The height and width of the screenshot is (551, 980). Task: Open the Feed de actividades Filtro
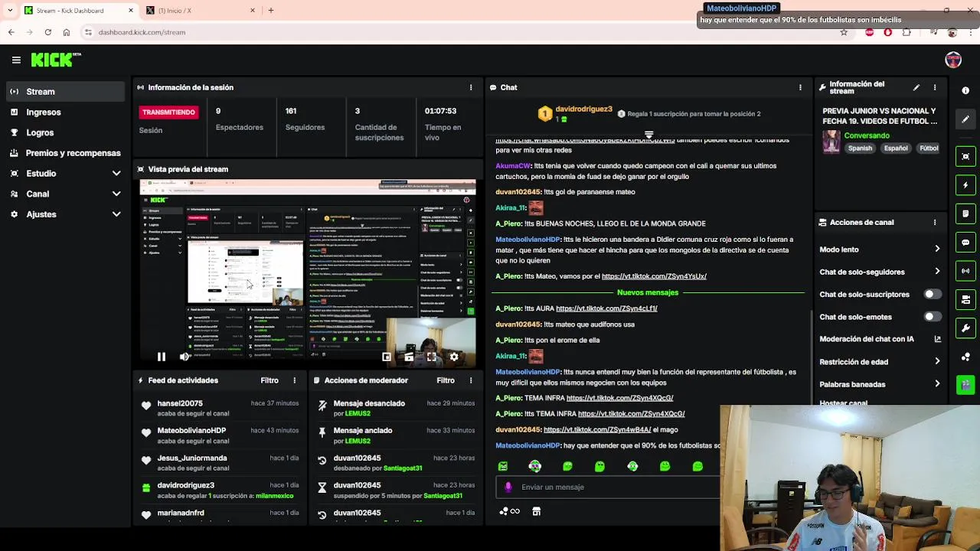[269, 380]
